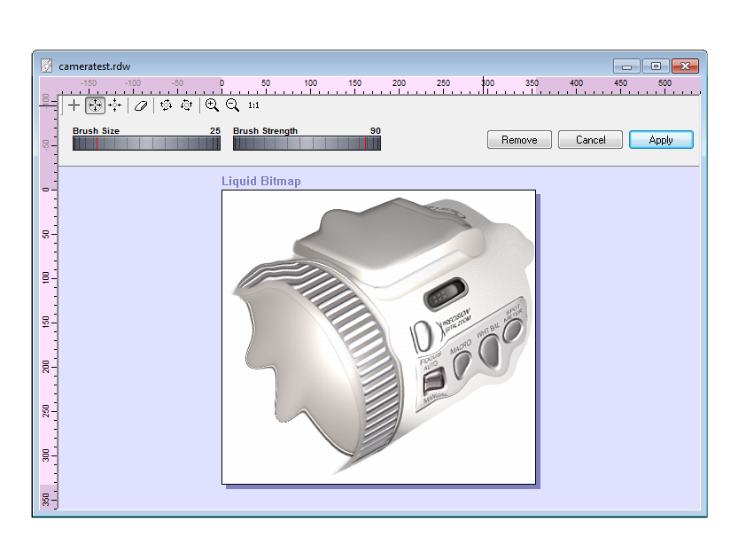Select the twirl counter-clockwise tool
The image size is (746, 560).
point(186,105)
